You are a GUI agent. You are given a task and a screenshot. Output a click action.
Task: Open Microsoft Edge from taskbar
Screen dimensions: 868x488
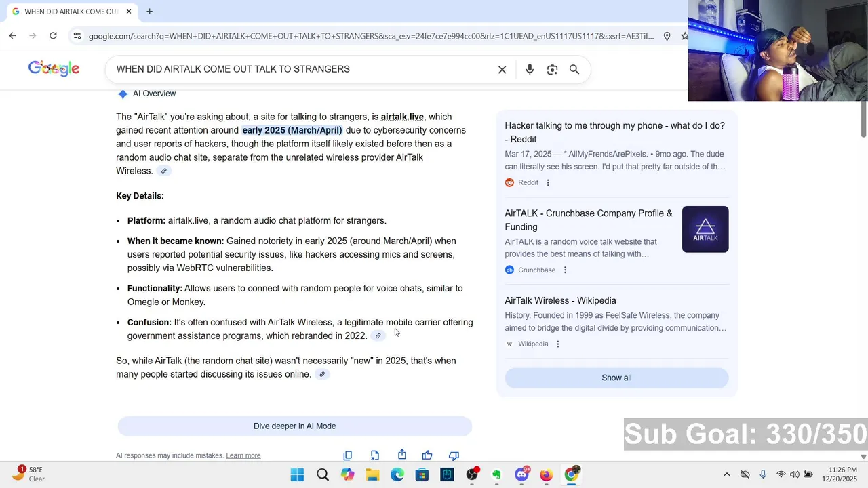click(397, 474)
